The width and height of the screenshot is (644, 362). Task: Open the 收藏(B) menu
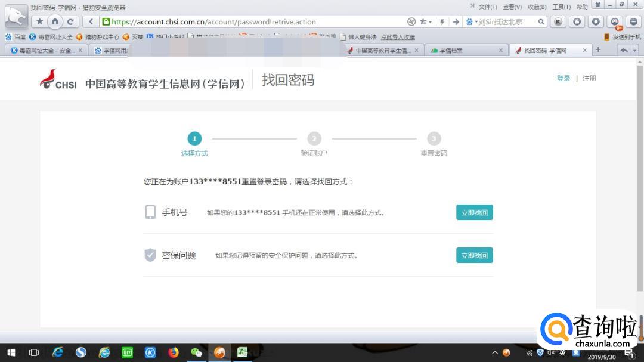tap(537, 7)
